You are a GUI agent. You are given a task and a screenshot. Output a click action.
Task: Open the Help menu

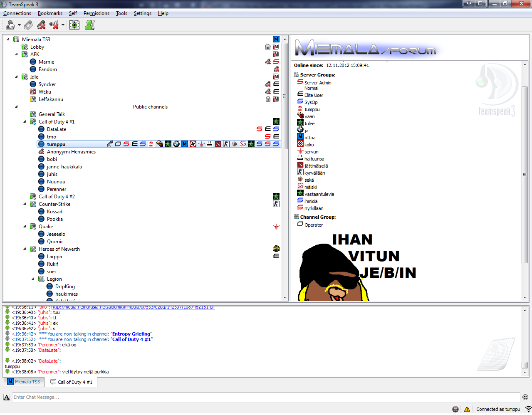(163, 13)
